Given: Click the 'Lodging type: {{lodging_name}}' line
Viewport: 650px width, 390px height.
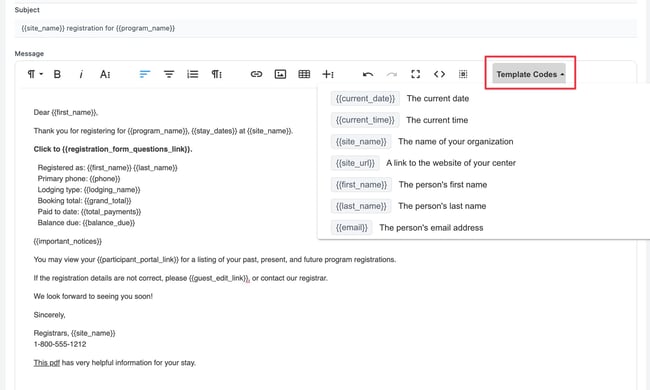Looking at the screenshot, I should pyautogui.click(x=89, y=190).
